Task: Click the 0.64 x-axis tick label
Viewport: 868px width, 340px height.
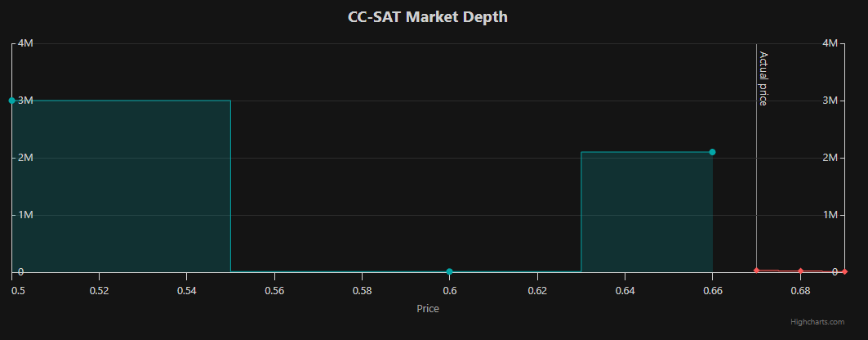Action: 625,290
